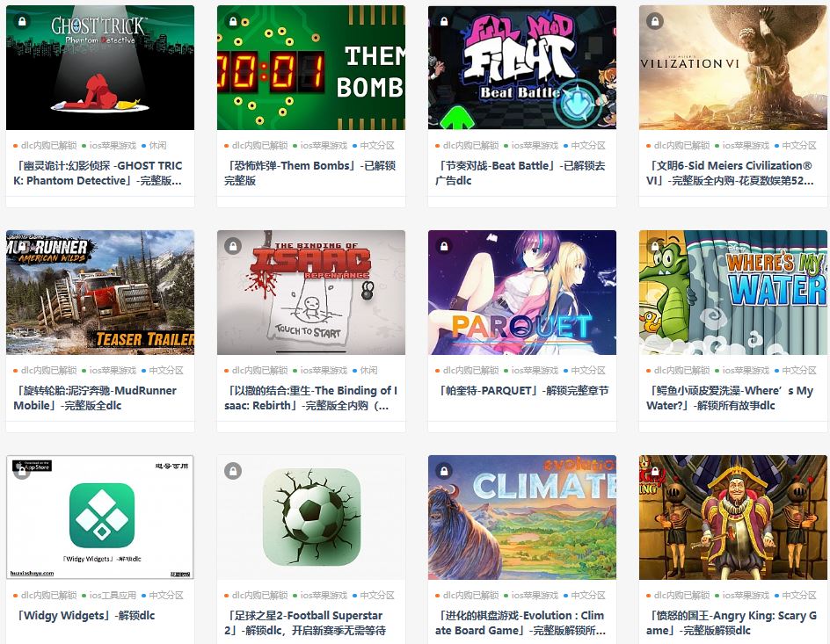Screen dimensions: 830x644
Task: Click the lock icon on Football Superstar 2 card
Action: click(x=233, y=471)
